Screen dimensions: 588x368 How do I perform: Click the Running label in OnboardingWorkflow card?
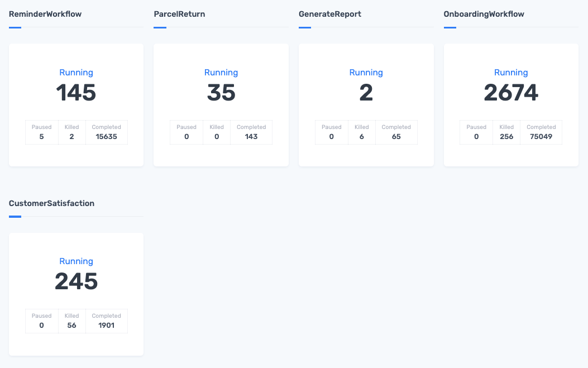(511, 73)
